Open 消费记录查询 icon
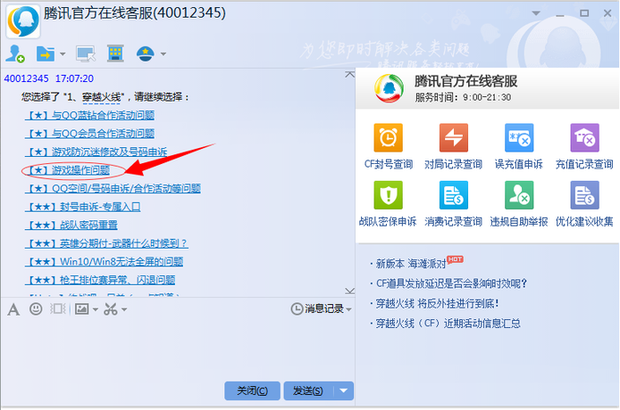Screen dimensions: 620x410 (x=454, y=195)
